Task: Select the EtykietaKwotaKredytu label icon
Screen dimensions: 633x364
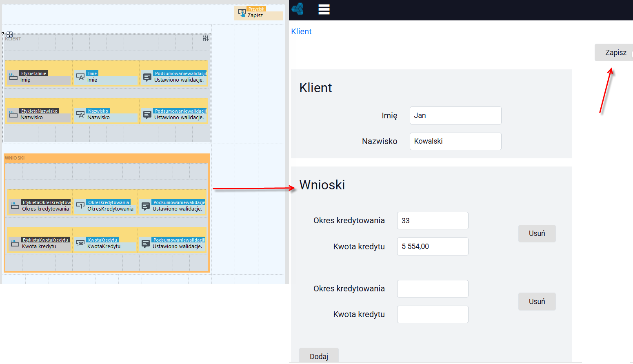Action: 15,243
